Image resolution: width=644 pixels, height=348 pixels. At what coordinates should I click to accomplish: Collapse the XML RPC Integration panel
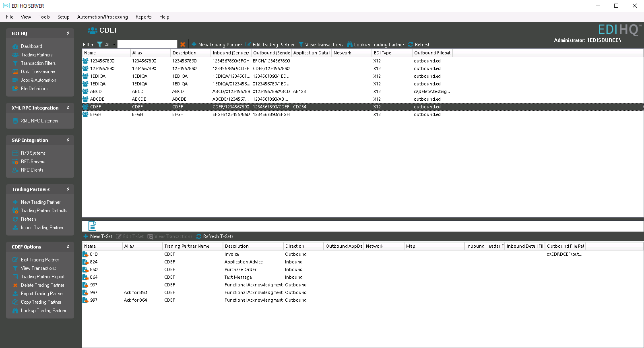click(x=68, y=108)
